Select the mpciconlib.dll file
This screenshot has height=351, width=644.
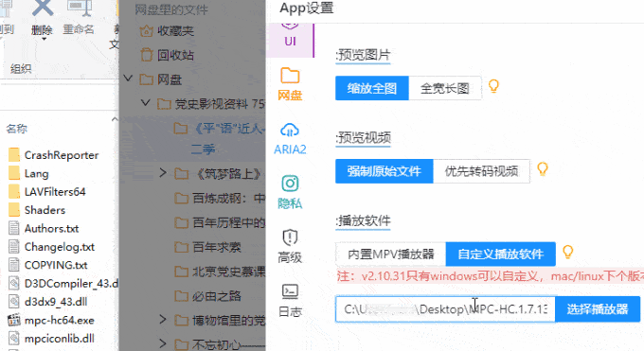click(51, 339)
